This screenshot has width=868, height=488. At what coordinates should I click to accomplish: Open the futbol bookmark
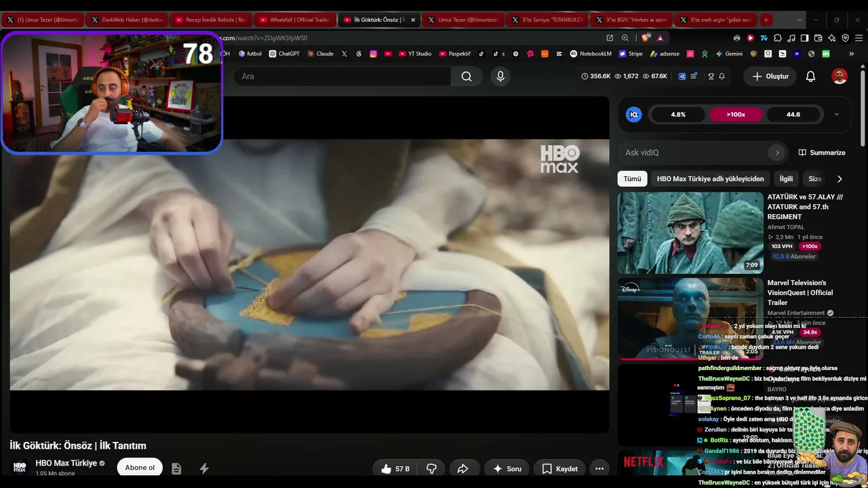tap(250, 54)
